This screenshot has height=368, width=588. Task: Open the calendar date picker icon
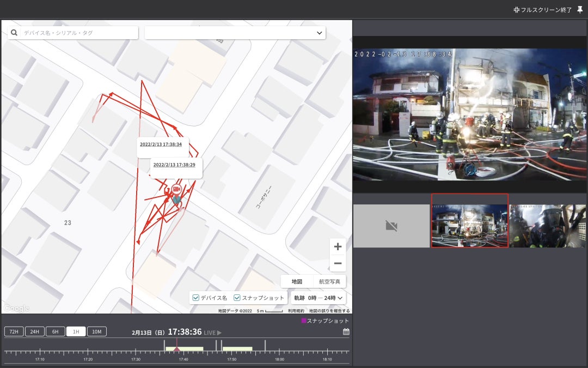tap(346, 331)
